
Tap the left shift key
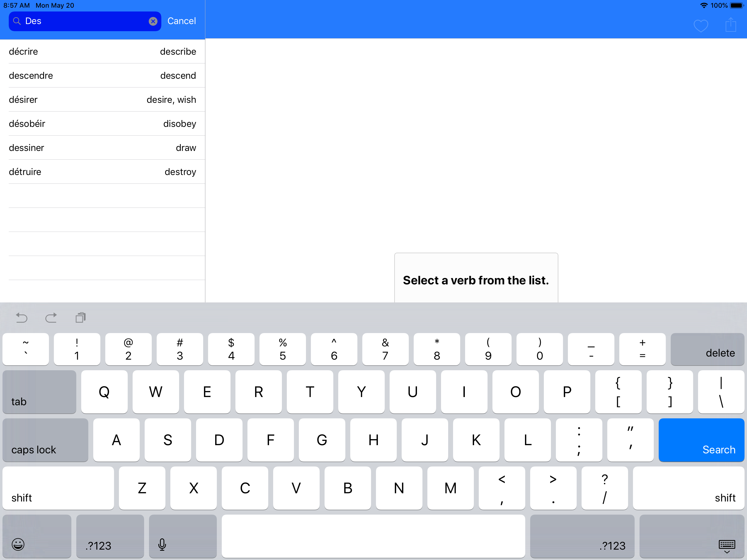58,488
